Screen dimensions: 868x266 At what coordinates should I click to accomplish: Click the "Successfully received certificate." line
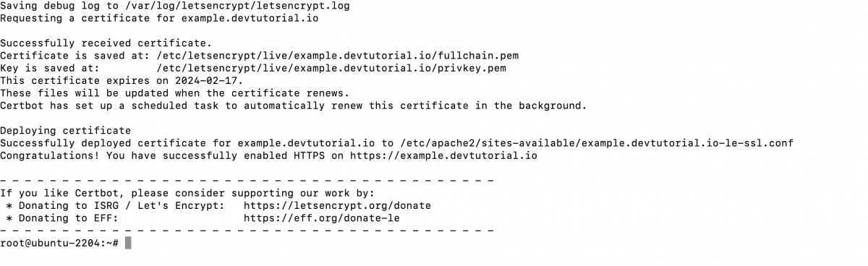click(x=106, y=43)
